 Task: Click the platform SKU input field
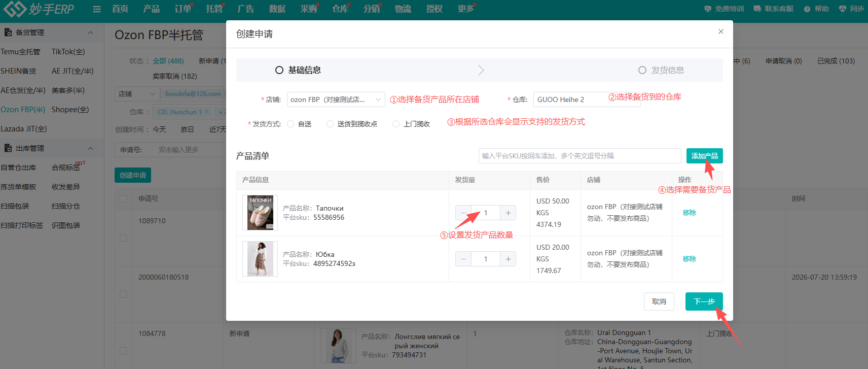pyautogui.click(x=580, y=156)
